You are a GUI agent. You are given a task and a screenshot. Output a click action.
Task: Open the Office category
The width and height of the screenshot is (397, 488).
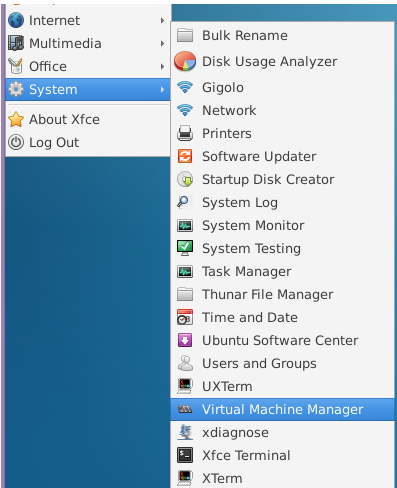88,66
